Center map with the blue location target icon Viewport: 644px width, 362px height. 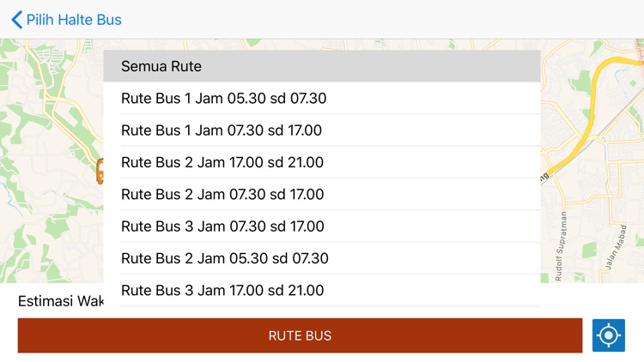[608, 335]
